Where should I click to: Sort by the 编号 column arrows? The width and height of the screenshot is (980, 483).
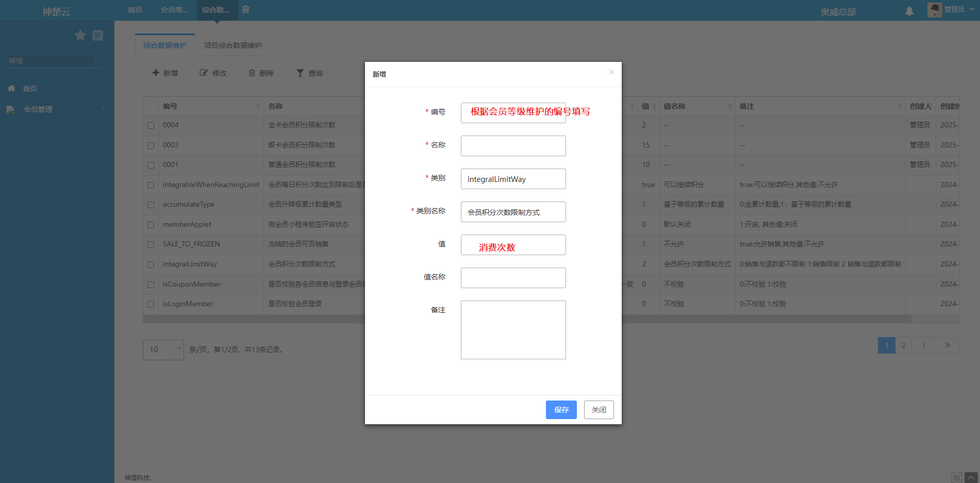point(258,106)
